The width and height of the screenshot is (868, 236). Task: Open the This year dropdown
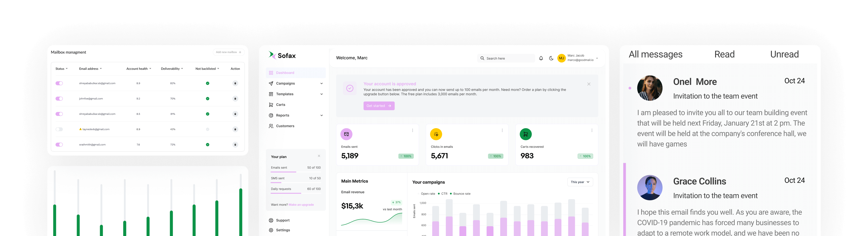point(580,182)
